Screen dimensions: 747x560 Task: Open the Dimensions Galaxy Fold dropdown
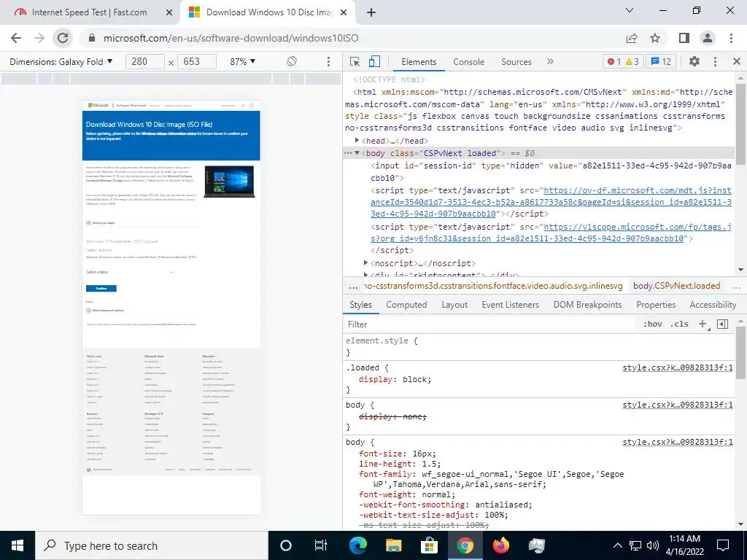61,61
